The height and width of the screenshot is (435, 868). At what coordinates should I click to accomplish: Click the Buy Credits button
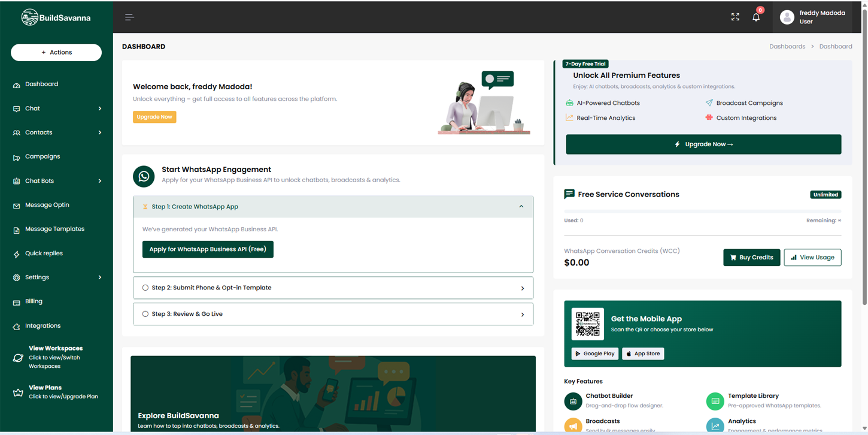[x=751, y=258]
